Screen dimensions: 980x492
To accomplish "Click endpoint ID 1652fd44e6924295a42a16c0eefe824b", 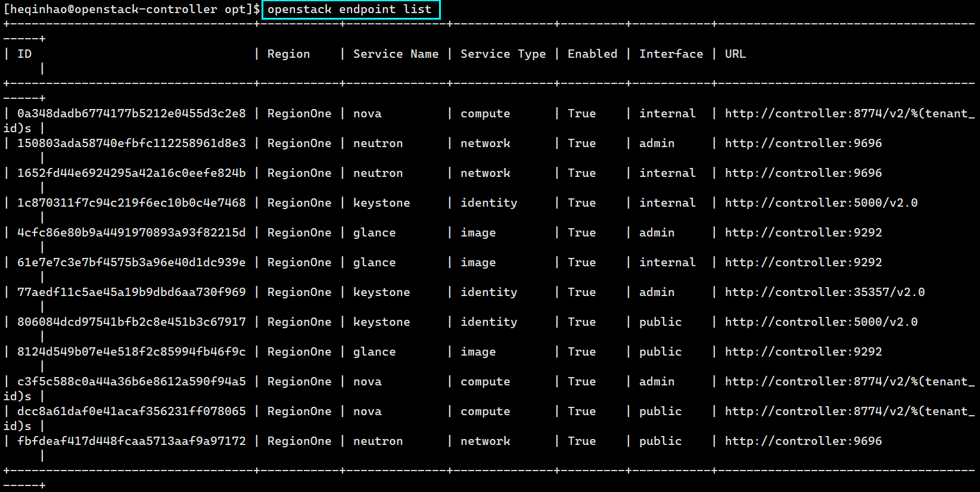I will pyautogui.click(x=131, y=173).
